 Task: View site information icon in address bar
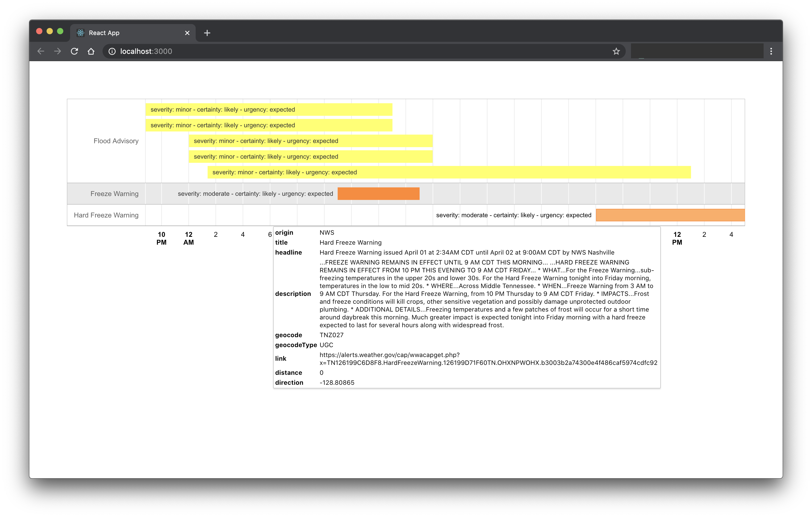tap(112, 51)
